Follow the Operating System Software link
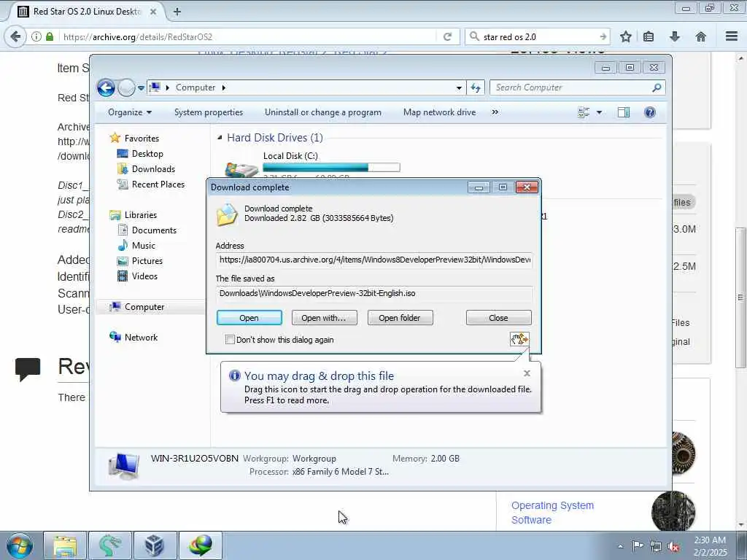 552,513
